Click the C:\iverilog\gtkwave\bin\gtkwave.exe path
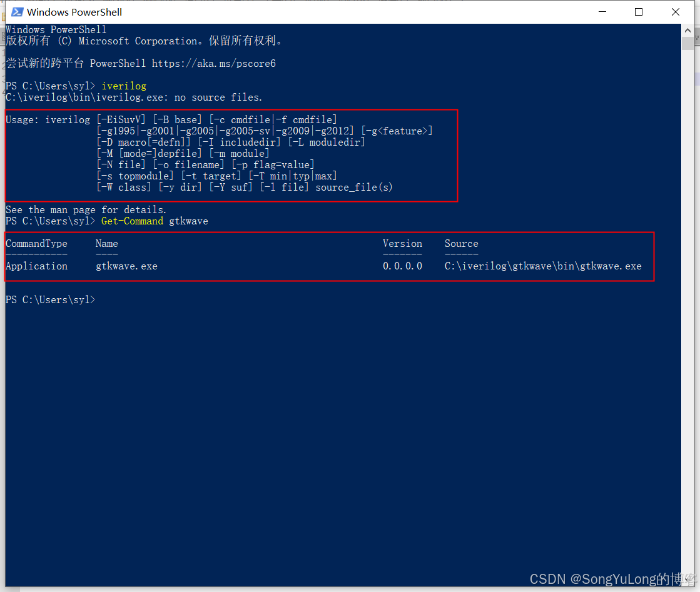 tap(543, 266)
